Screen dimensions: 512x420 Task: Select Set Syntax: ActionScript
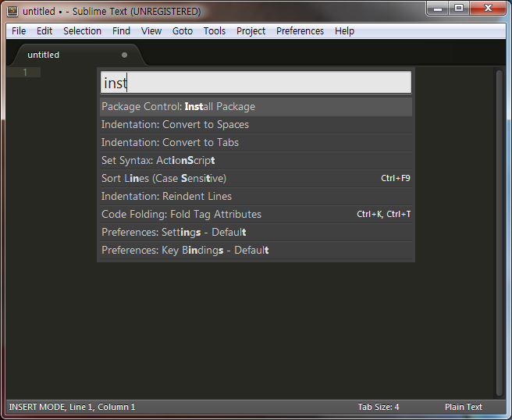256,160
